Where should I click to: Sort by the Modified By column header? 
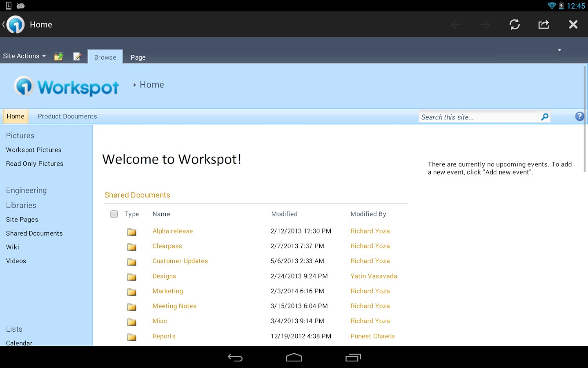click(x=368, y=214)
